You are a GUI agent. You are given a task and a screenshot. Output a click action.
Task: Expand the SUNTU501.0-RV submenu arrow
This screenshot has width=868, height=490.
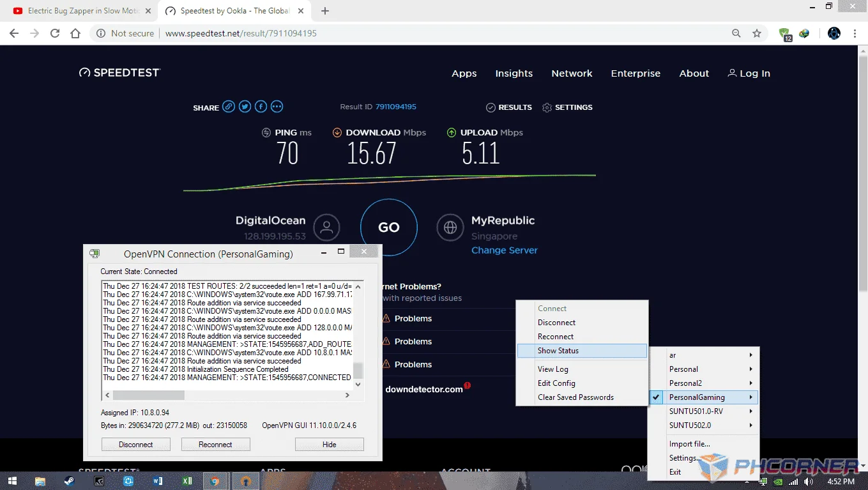[x=751, y=411]
